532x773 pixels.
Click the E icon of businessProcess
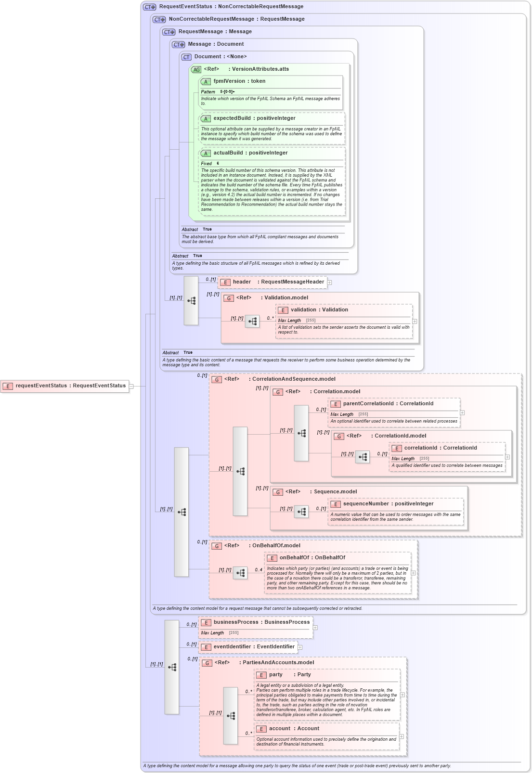(206, 623)
